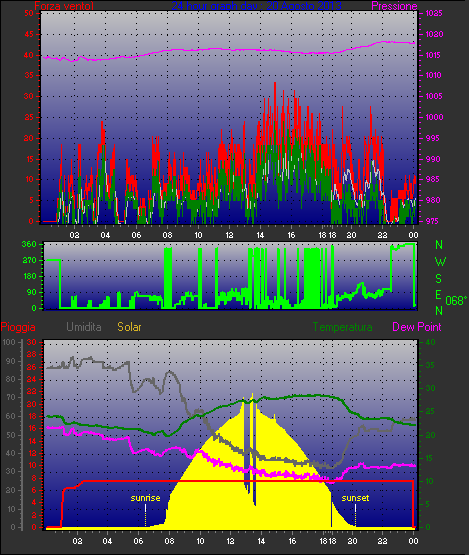Click '06' hour on wind chart time axis
The width and height of the screenshot is (469, 555).
[136, 235]
